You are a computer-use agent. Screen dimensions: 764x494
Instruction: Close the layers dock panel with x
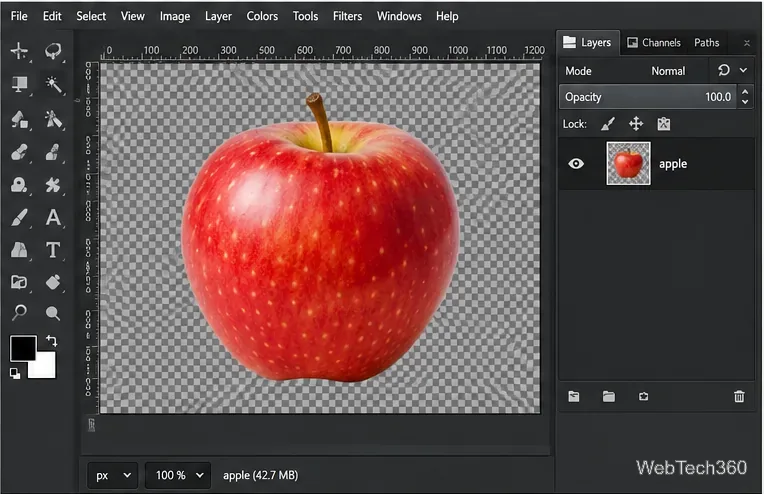746,43
